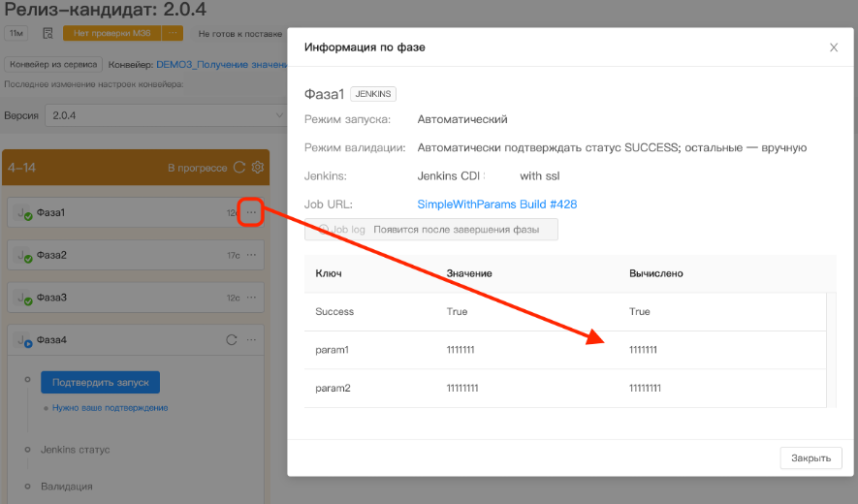Refresh the 4–14 stage in progress
This screenshot has height=504, width=858.
click(x=239, y=168)
